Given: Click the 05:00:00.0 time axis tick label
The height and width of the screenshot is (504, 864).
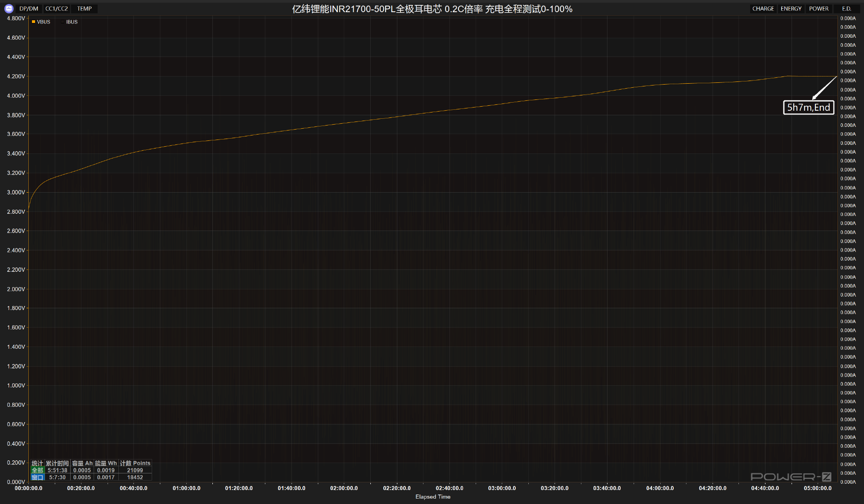Looking at the screenshot, I should click(818, 488).
